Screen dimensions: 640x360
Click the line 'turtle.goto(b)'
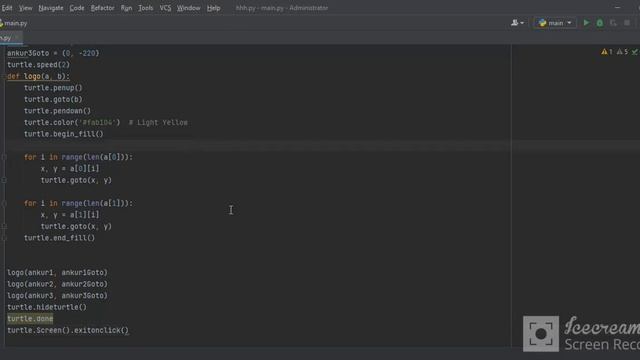point(53,99)
